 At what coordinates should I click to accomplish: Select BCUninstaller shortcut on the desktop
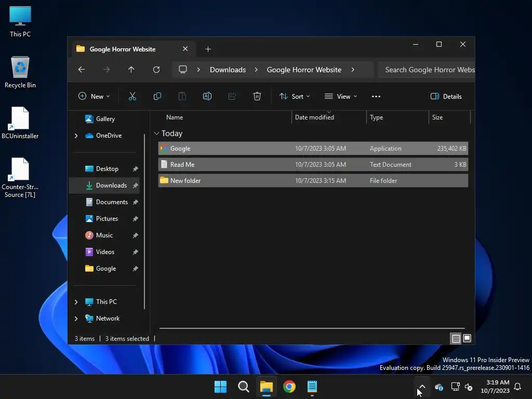pos(20,123)
